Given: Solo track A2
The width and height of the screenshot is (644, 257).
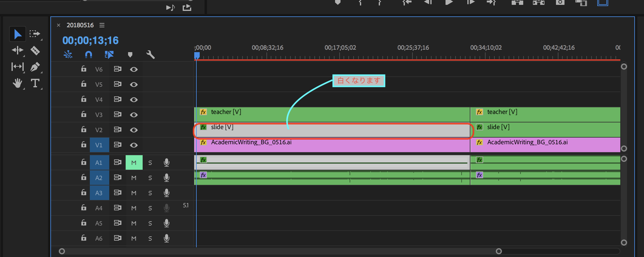Looking at the screenshot, I should pos(150,178).
